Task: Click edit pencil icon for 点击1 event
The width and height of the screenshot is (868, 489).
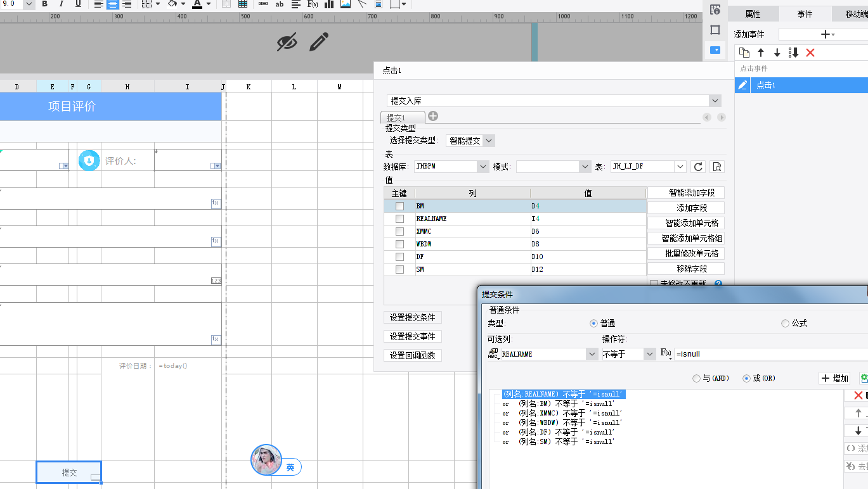Action: click(743, 85)
